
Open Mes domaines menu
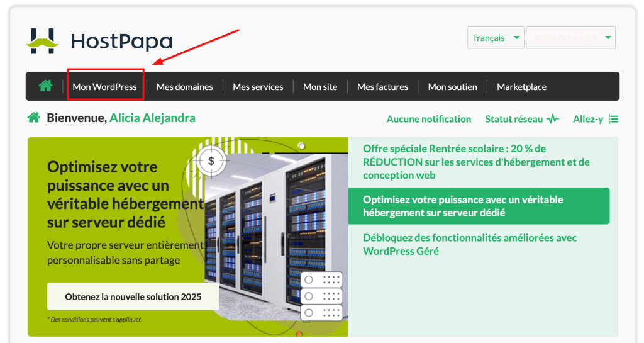coord(185,87)
